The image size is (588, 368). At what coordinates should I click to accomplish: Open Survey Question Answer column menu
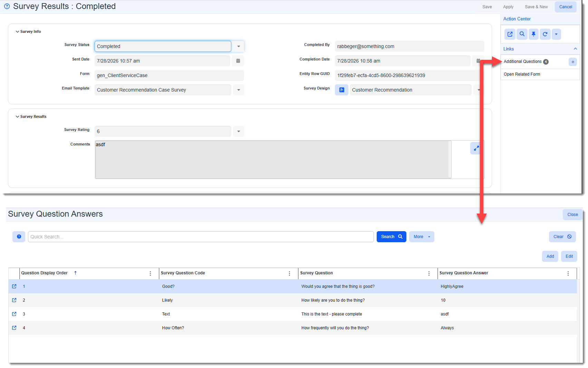coord(568,273)
